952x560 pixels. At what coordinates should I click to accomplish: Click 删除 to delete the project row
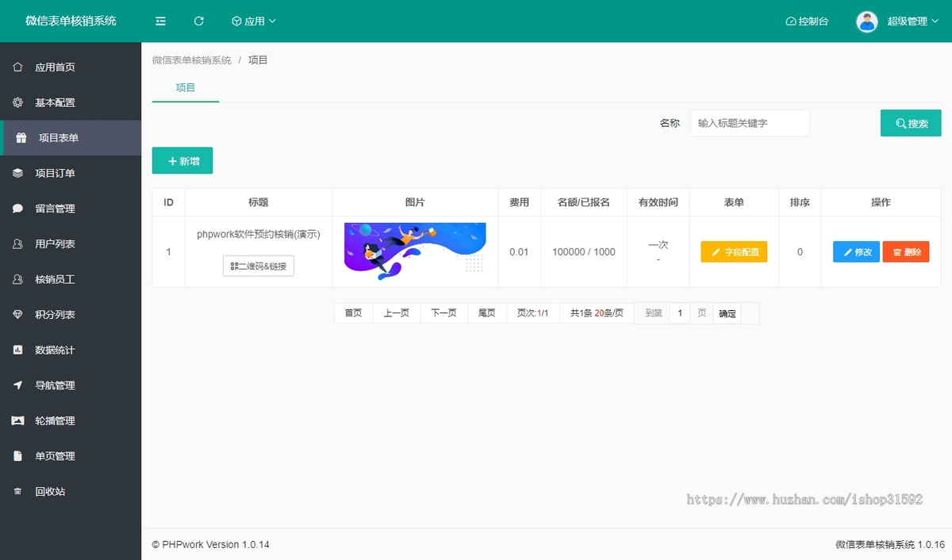pyautogui.click(x=905, y=251)
